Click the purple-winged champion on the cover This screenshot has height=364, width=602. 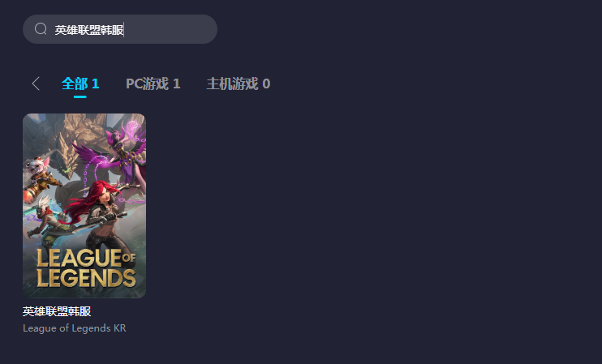(119, 153)
